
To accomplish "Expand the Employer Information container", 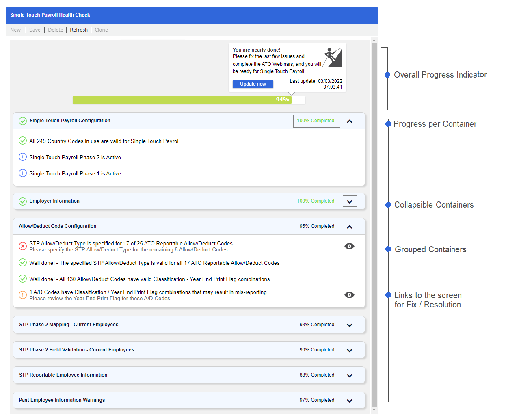I will (x=350, y=201).
